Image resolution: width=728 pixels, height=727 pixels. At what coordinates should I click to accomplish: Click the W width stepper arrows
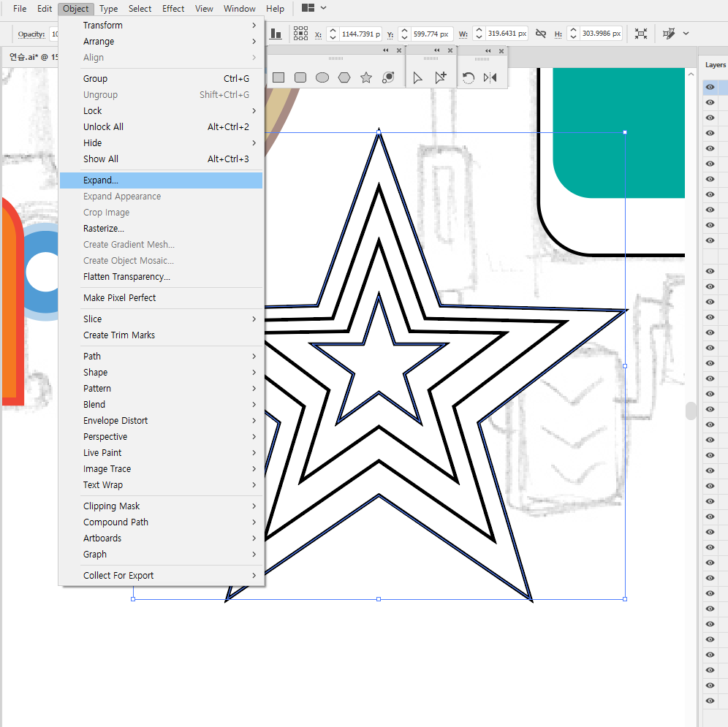click(x=479, y=34)
